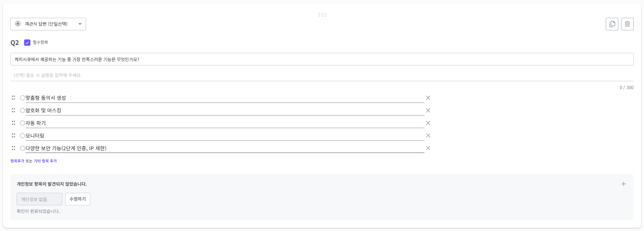Click the drag handle beside 모니터링

pos(13,136)
